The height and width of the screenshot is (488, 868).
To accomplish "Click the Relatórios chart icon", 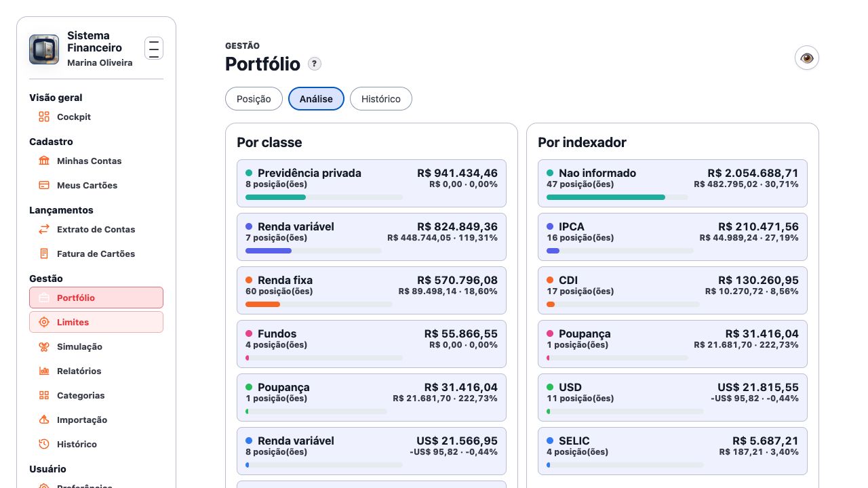I will coord(44,371).
